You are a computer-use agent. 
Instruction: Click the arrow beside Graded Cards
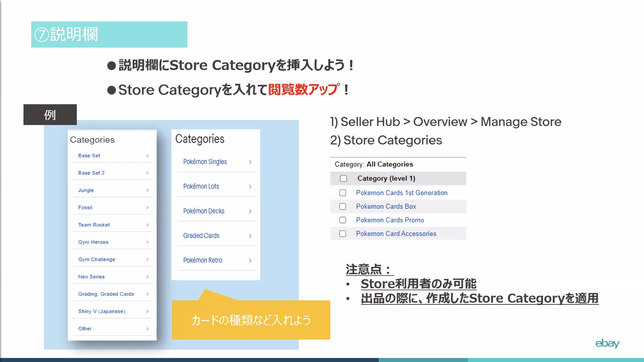coord(250,236)
